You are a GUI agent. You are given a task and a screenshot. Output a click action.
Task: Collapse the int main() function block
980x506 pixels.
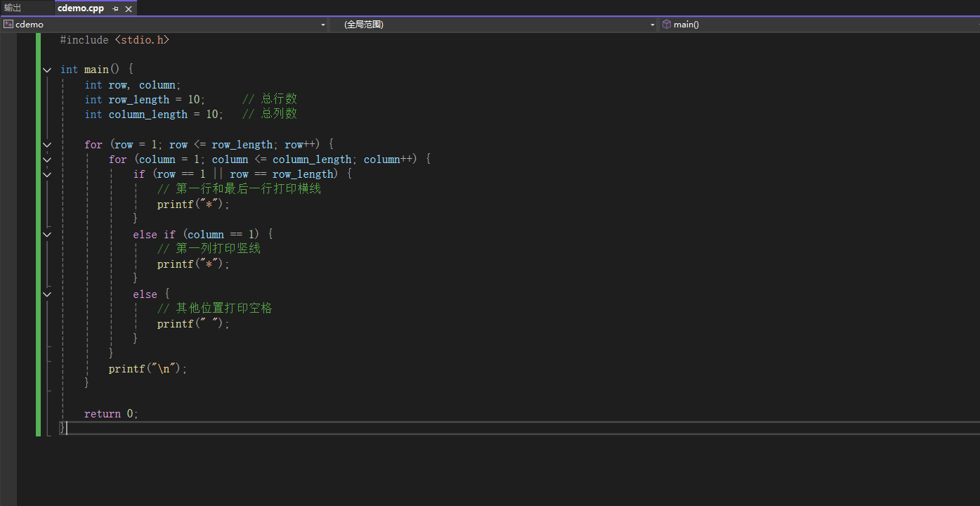point(47,70)
